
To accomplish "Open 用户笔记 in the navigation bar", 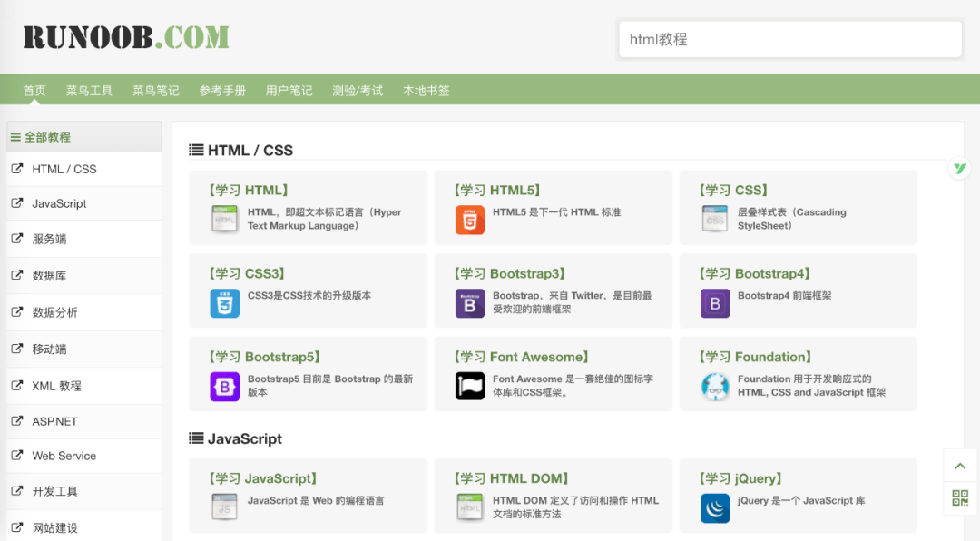I will point(289,91).
